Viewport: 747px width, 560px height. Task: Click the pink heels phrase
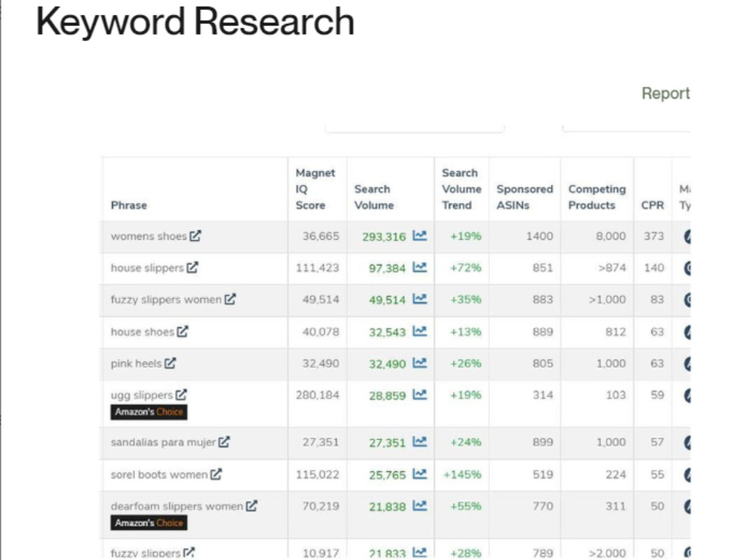(x=136, y=364)
